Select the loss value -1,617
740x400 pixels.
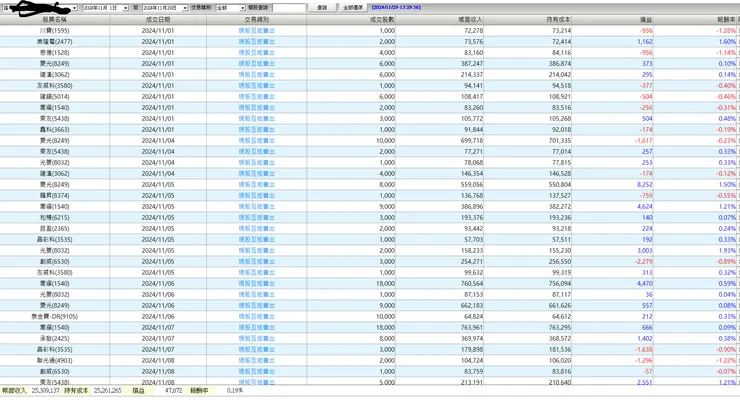pos(644,141)
